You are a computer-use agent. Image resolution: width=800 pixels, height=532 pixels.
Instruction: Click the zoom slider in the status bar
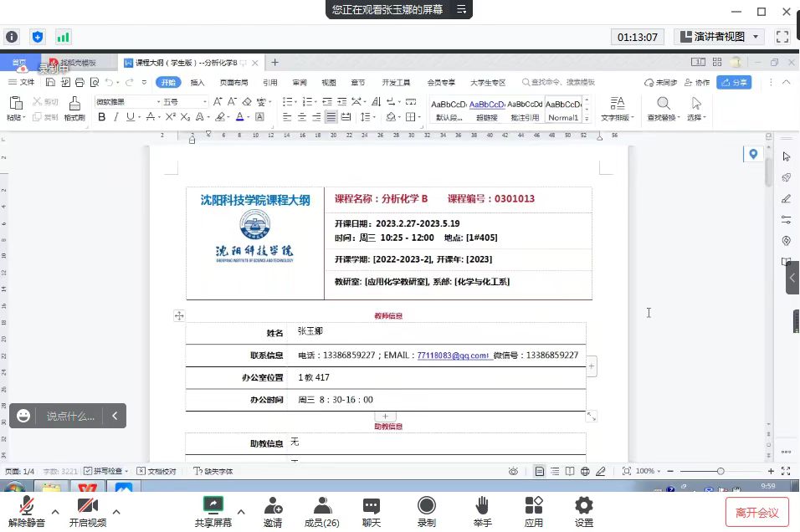[720, 471]
